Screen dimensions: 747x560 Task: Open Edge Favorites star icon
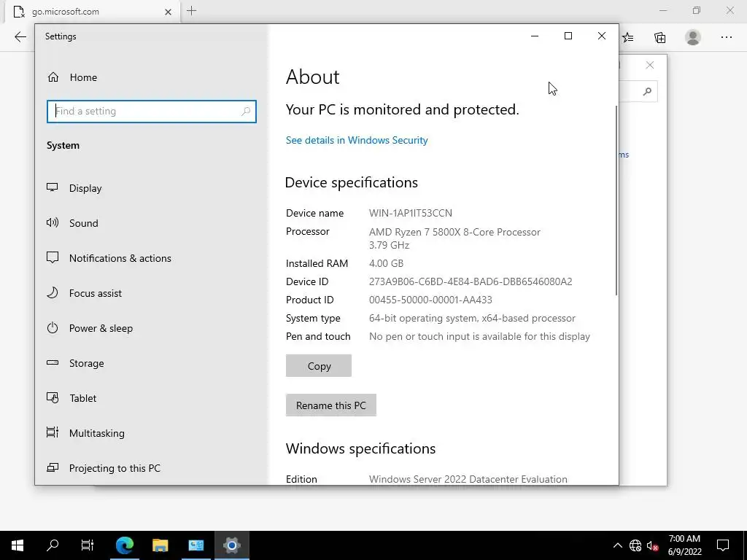628,38
